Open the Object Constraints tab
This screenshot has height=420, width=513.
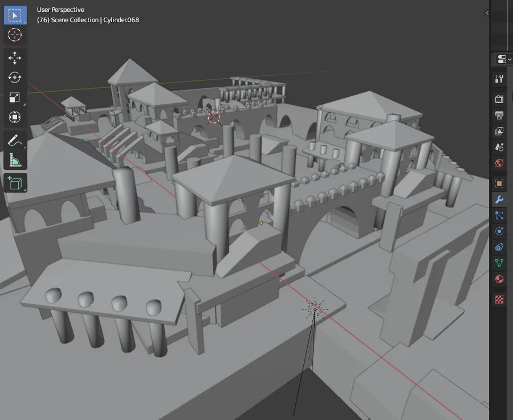499,247
